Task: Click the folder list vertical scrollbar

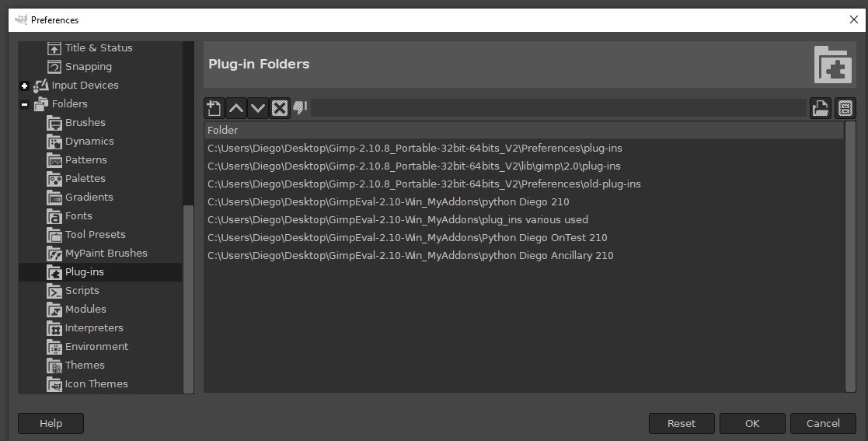Action: pyautogui.click(x=850, y=257)
